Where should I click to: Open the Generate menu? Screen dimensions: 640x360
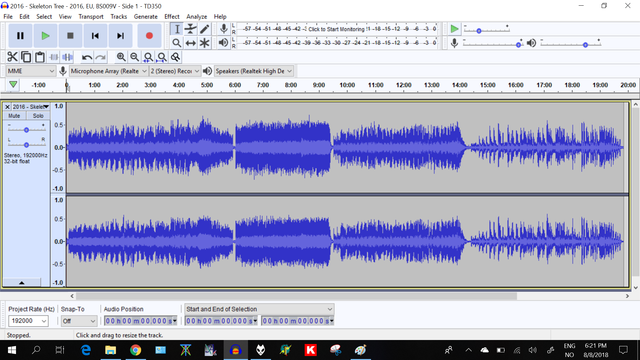pos(145,17)
